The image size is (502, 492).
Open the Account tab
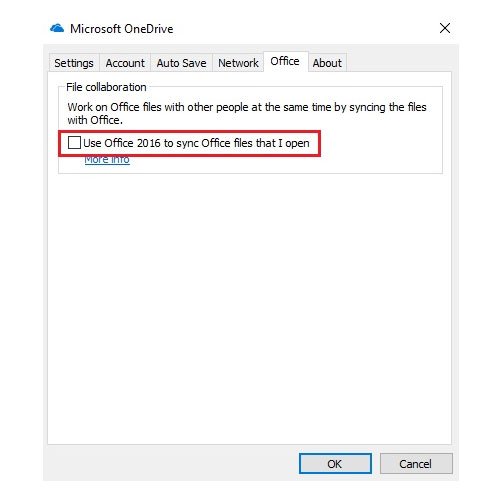pyautogui.click(x=125, y=63)
